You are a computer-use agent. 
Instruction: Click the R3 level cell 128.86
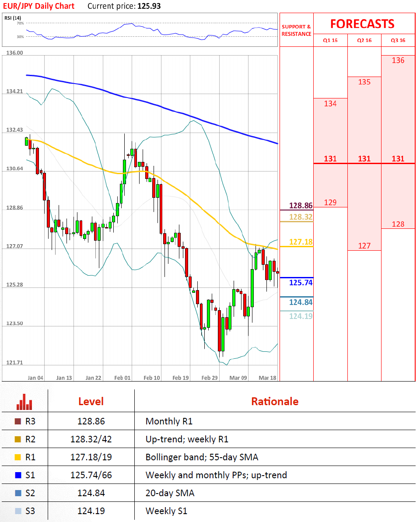click(x=91, y=421)
